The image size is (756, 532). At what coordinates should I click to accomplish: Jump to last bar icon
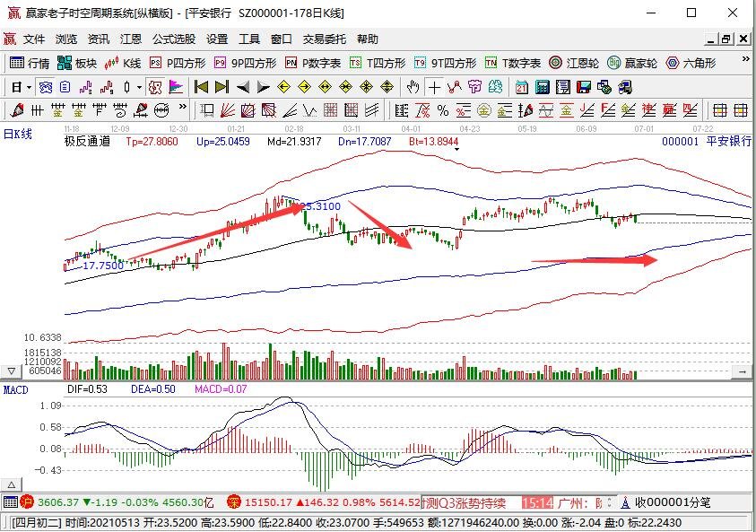[222, 87]
